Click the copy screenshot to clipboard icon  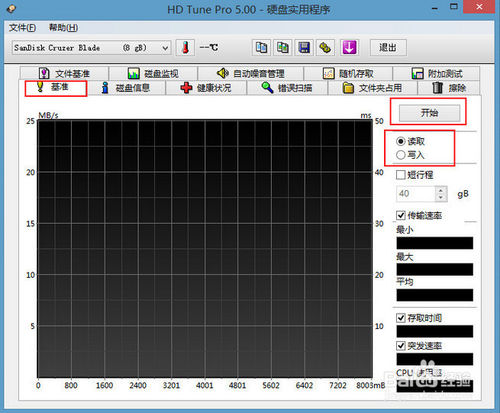(283, 48)
